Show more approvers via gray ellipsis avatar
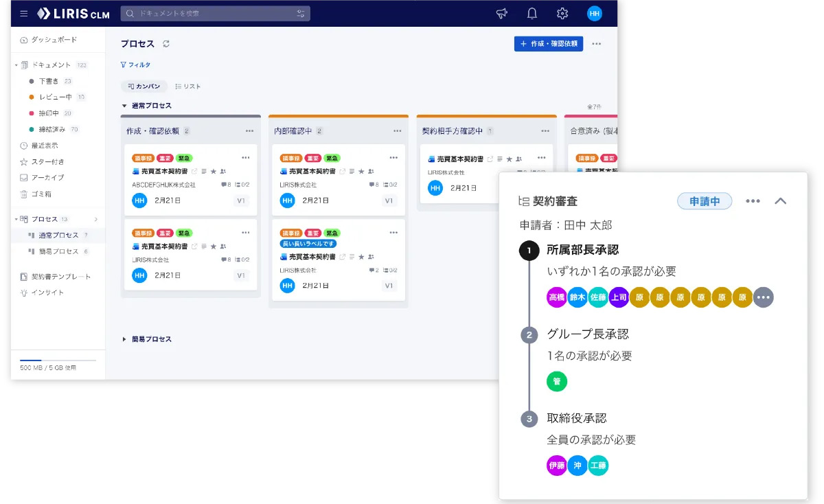Image resolution: width=824 pixels, height=504 pixels. (764, 297)
